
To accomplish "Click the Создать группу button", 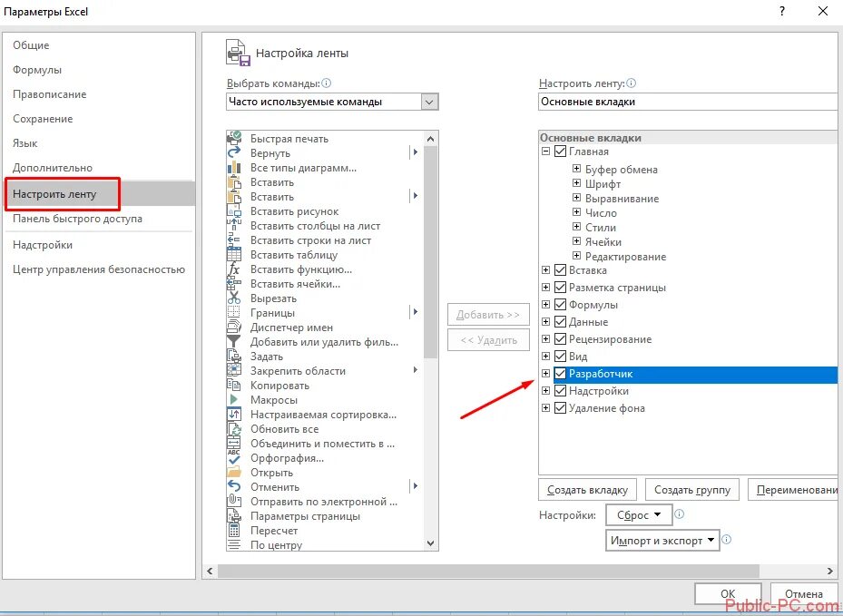I will (692, 490).
